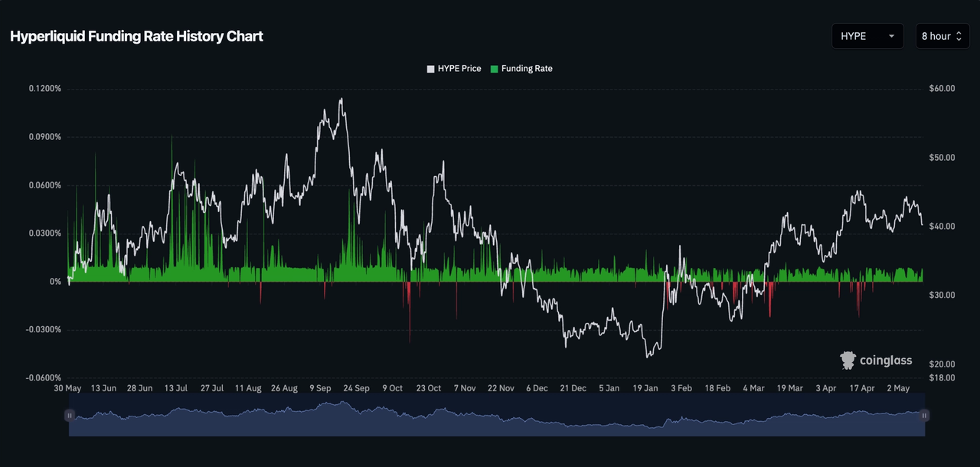Click the 13 Jul date label

click(x=175, y=389)
